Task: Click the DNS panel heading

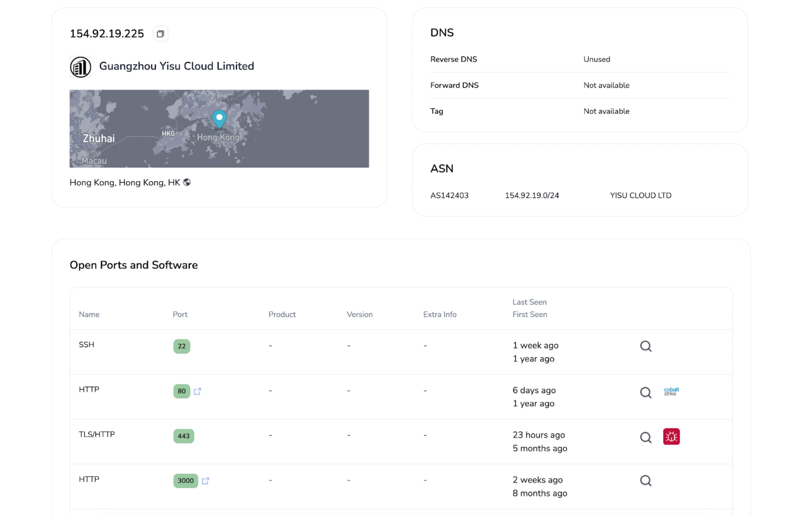Action: pyautogui.click(x=442, y=33)
